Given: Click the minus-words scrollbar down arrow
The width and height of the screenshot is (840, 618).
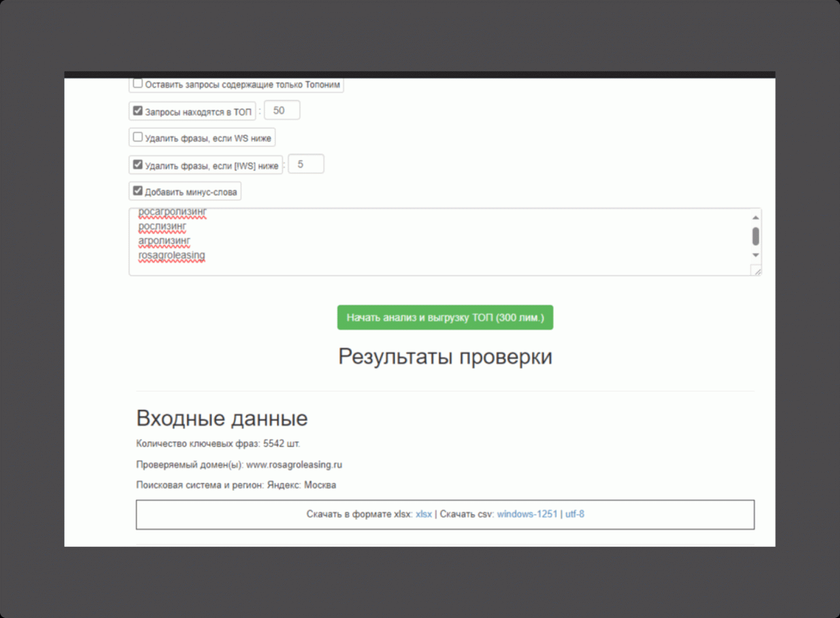Looking at the screenshot, I should [x=755, y=255].
